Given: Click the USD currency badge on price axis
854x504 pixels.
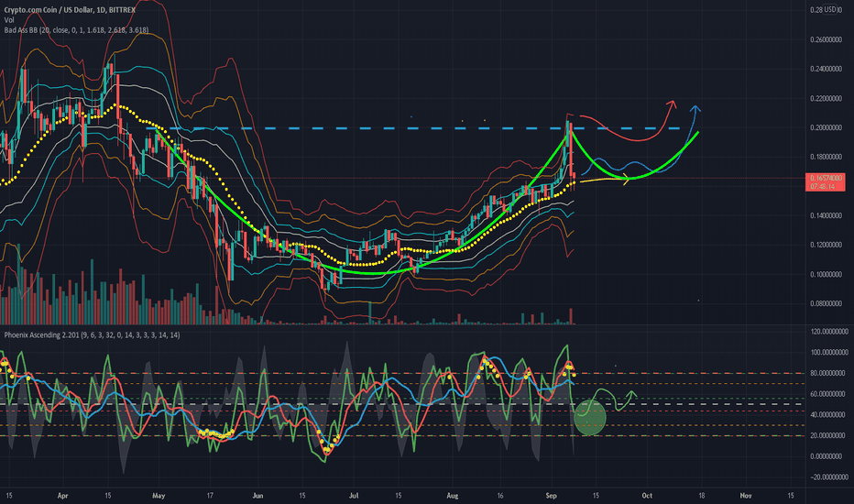Looking at the screenshot, I should tap(830, 9).
